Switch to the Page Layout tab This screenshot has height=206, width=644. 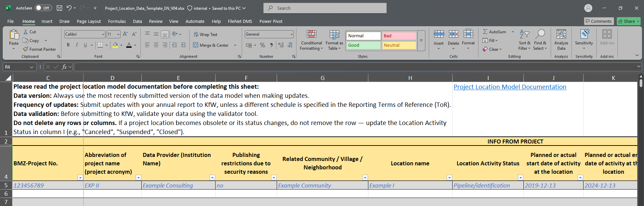tap(89, 21)
